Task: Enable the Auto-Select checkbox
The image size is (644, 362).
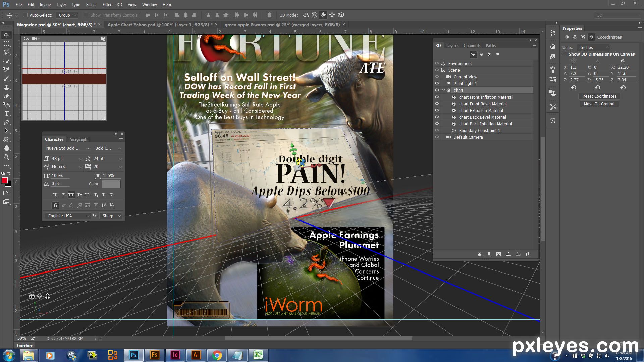Action: click(25, 15)
